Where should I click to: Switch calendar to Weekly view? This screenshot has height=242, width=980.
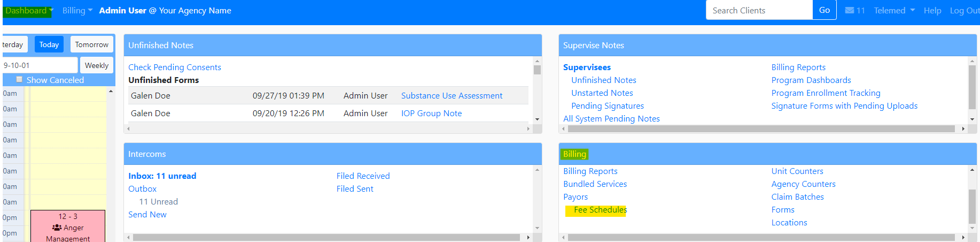[x=97, y=65]
